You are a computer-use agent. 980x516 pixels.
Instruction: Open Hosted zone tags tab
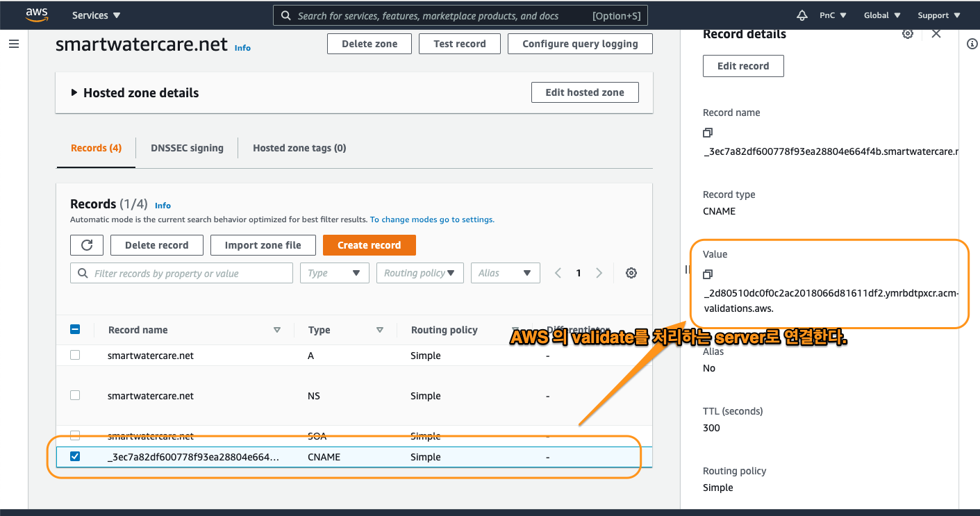click(299, 148)
